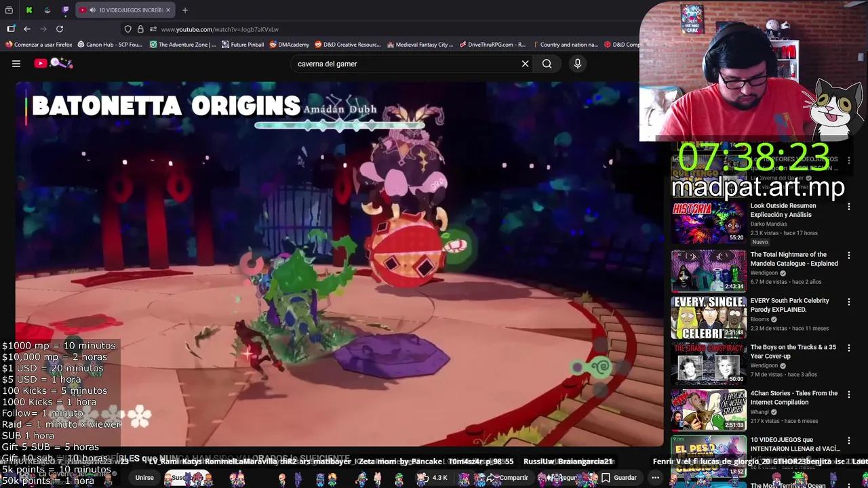This screenshot has width=868, height=488.
Task: Click title 'The Total Nightmare of the Mandela Catalogue'
Action: point(794,259)
